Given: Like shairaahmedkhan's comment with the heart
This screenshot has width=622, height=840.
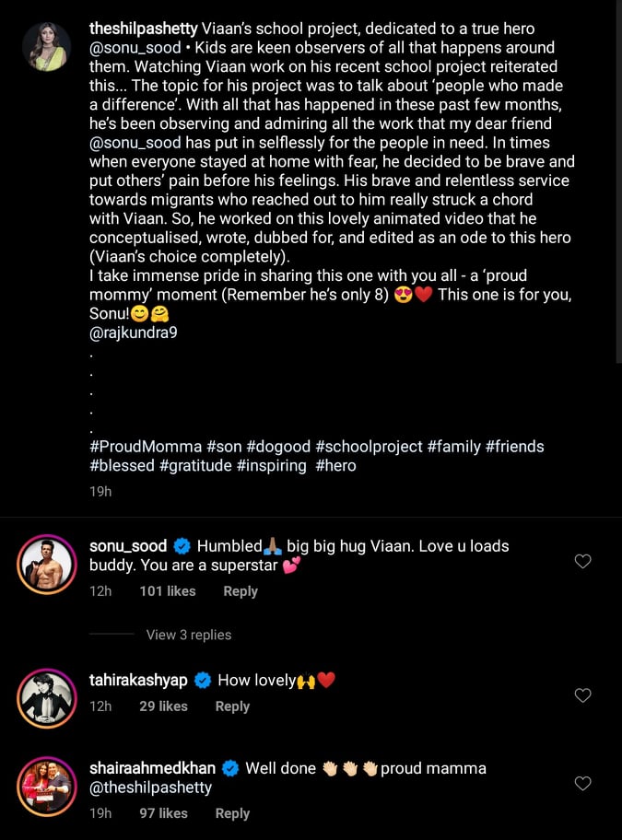Looking at the screenshot, I should 582,784.
